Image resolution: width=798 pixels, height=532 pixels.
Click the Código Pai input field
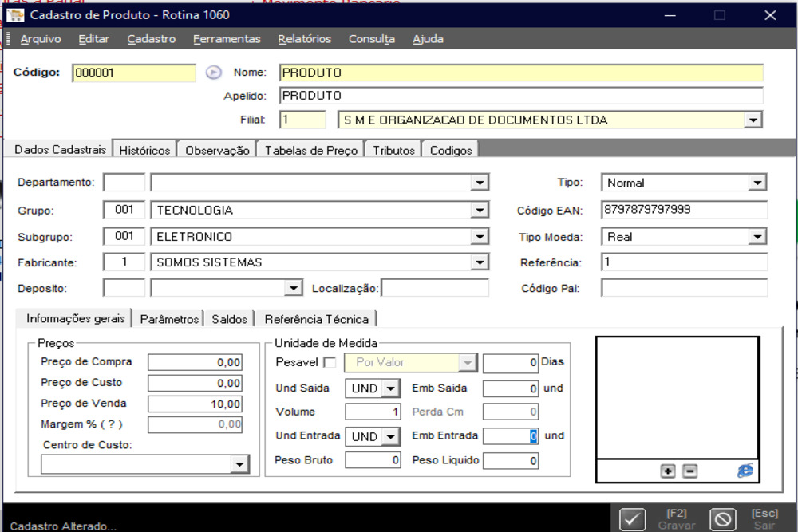tap(684, 289)
